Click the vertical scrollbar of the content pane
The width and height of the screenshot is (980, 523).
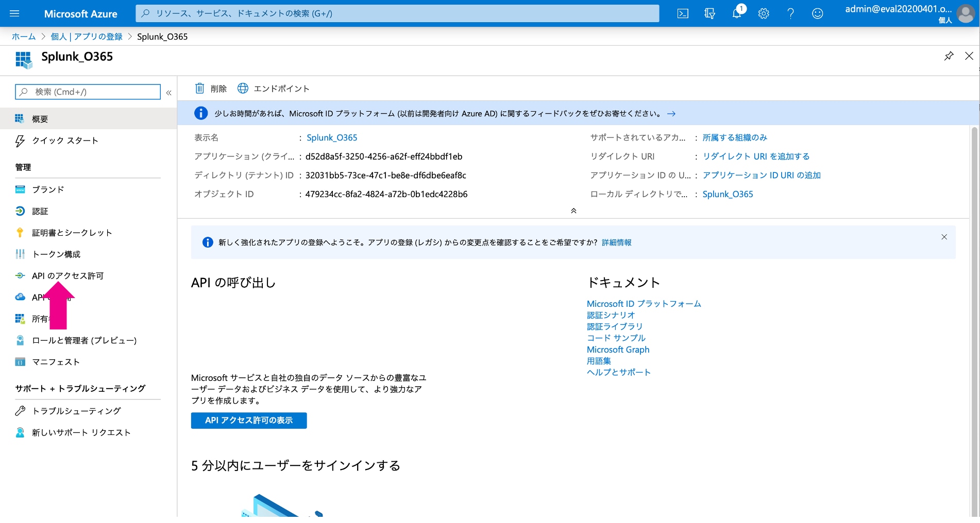click(974, 322)
